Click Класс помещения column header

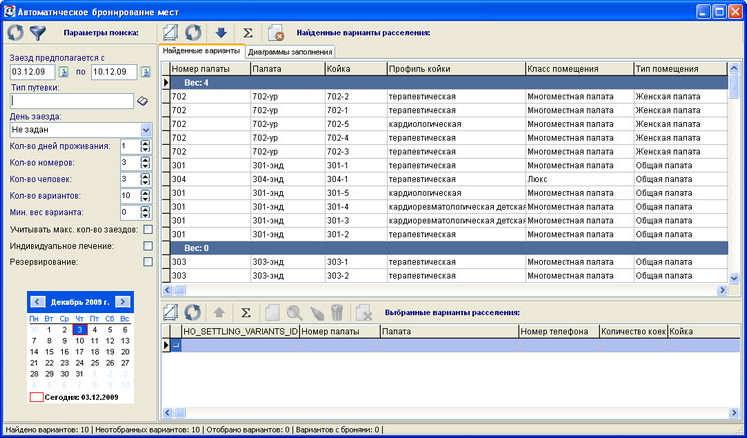(x=579, y=69)
